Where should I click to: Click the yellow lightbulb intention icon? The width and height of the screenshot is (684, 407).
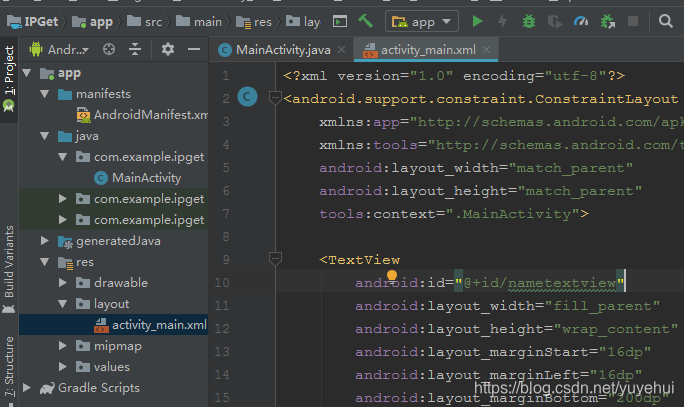coord(392,275)
